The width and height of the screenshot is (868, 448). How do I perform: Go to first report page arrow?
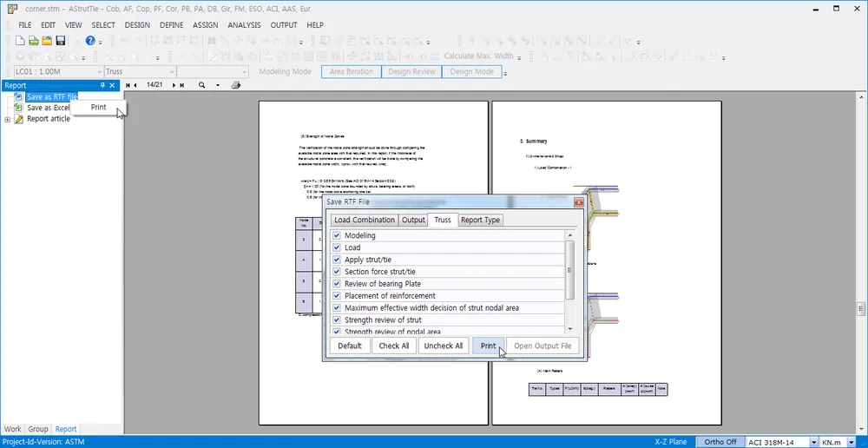click(128, 85)
